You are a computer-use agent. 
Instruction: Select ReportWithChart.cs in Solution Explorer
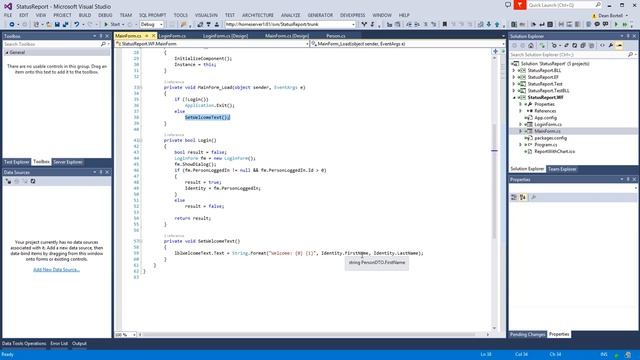point(554,151)
